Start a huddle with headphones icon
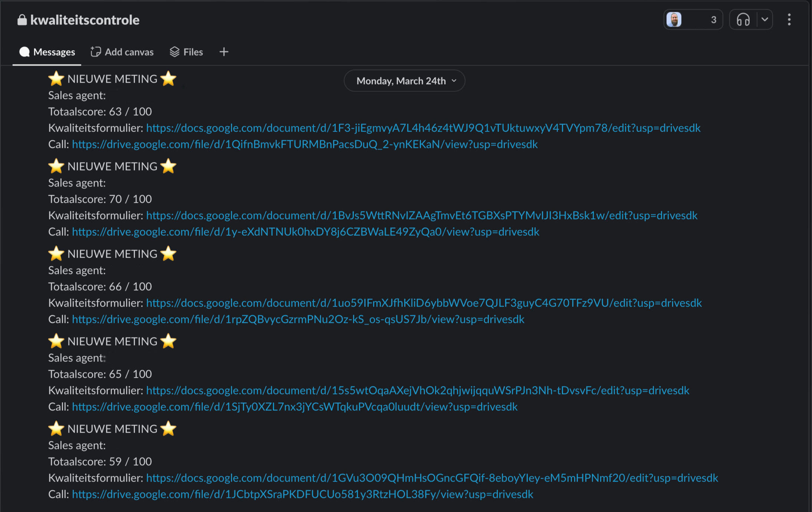The width and height of the screenshot is (812, 512). [743, 20]
